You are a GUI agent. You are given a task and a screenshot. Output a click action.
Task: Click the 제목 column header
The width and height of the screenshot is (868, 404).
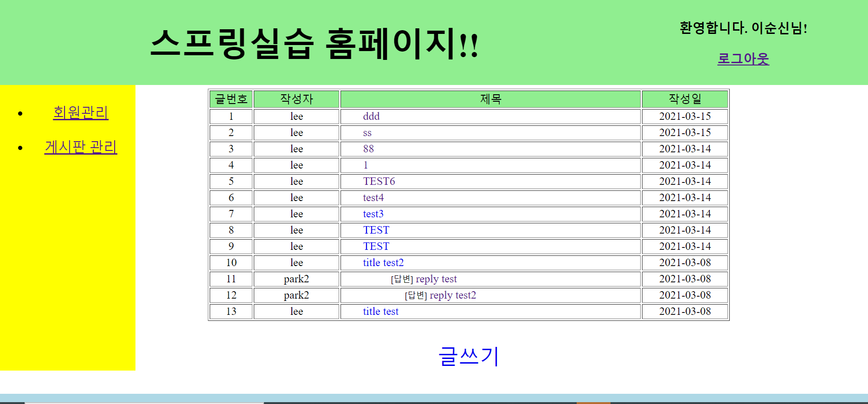click(x=491, y=99)
